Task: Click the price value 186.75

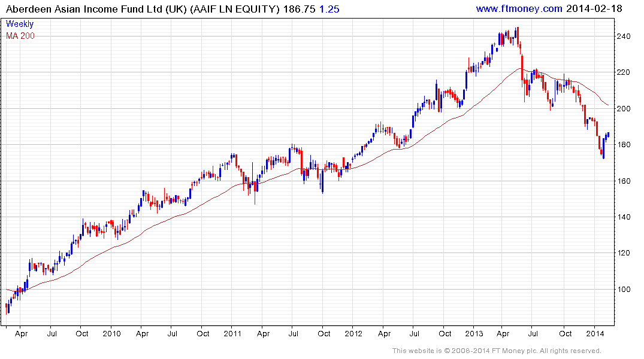Action: (300, 9)
